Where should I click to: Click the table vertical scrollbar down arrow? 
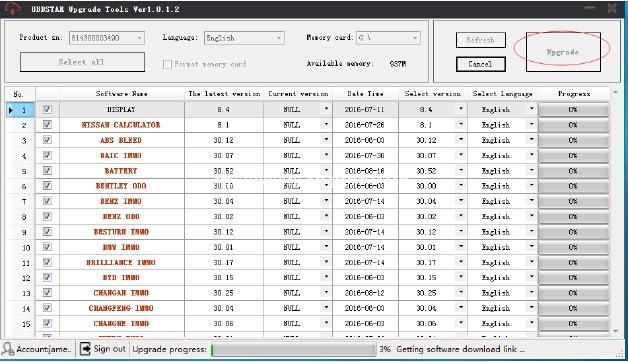pos(616,331)
